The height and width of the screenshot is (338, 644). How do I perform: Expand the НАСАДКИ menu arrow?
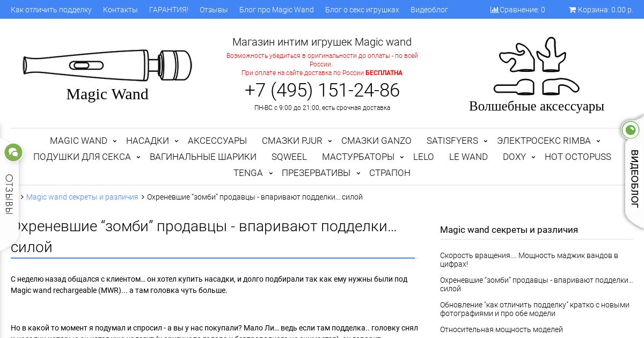[176, 141]
